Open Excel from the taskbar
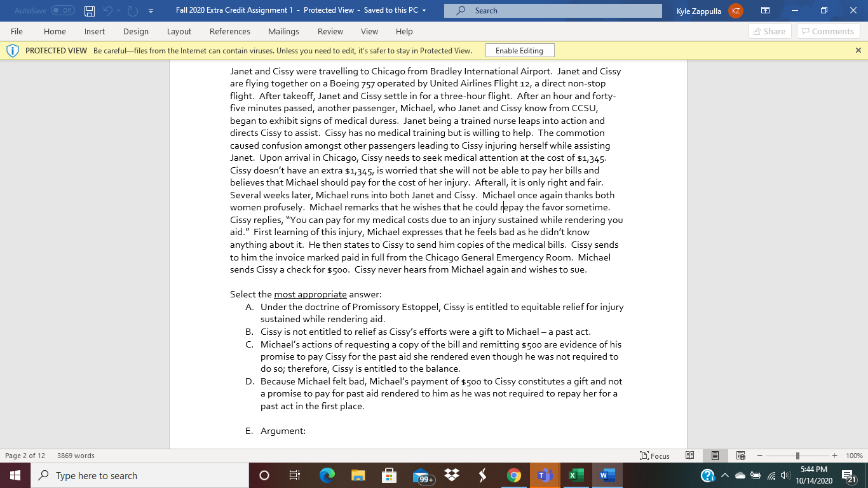 [576, 475]
